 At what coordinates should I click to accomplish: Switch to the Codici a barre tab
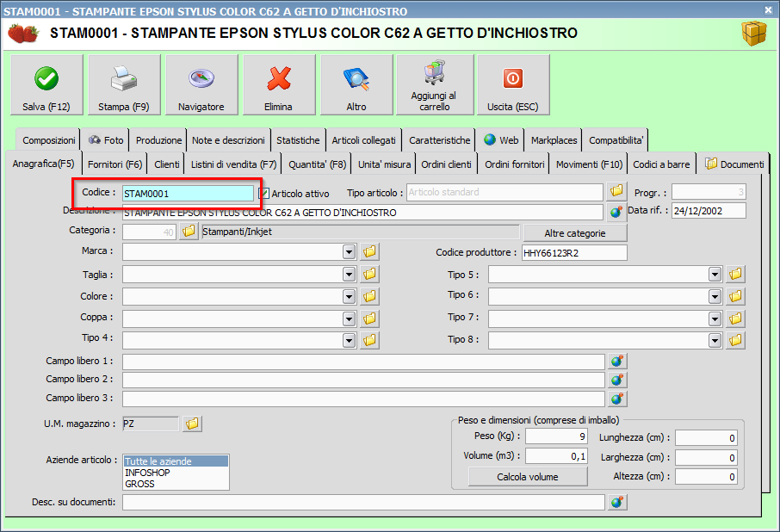[x=661, y=164]
